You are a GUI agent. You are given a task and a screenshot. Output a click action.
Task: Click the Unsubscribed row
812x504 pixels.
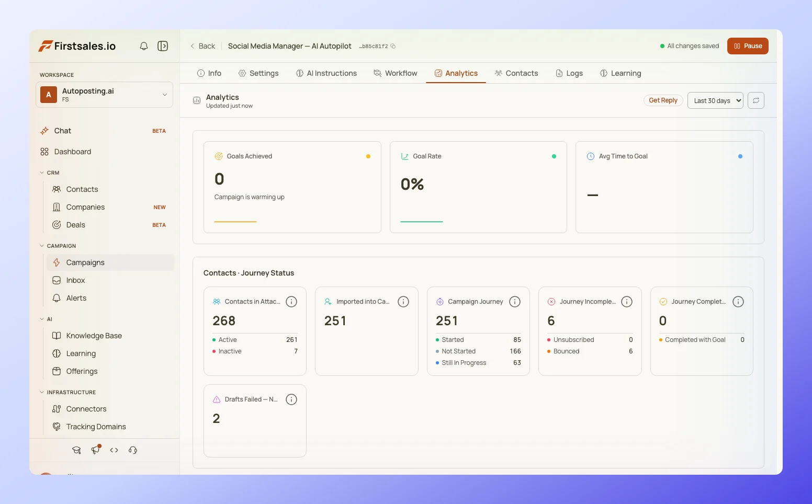coord(590,340)
